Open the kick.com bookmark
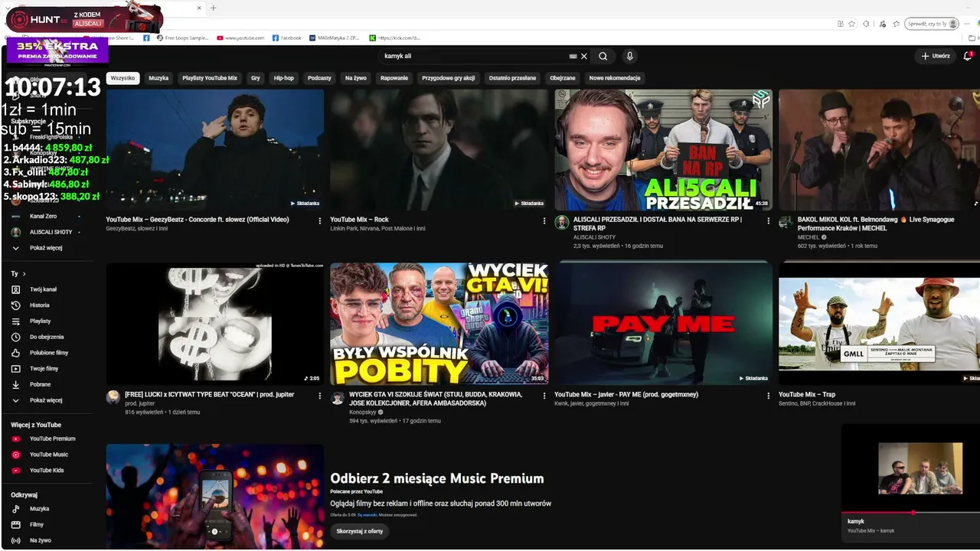This screenshot has width=980, height=551. (x=395, y=37)
